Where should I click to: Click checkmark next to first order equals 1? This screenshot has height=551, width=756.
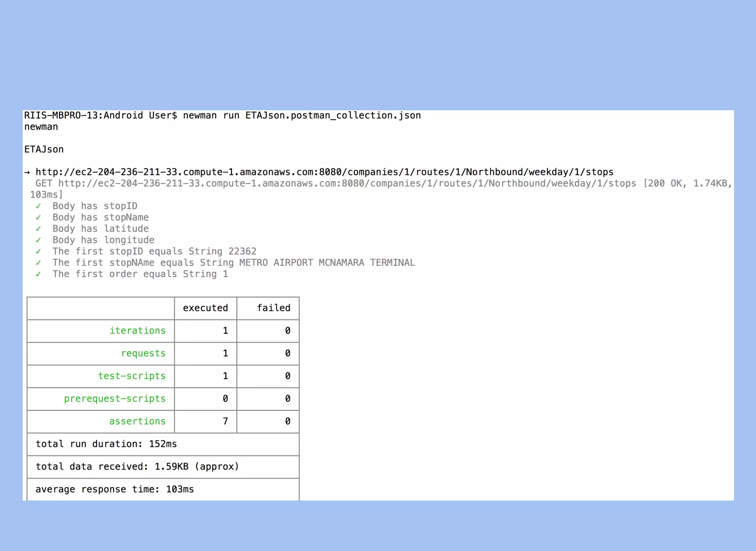pos(38,274)
